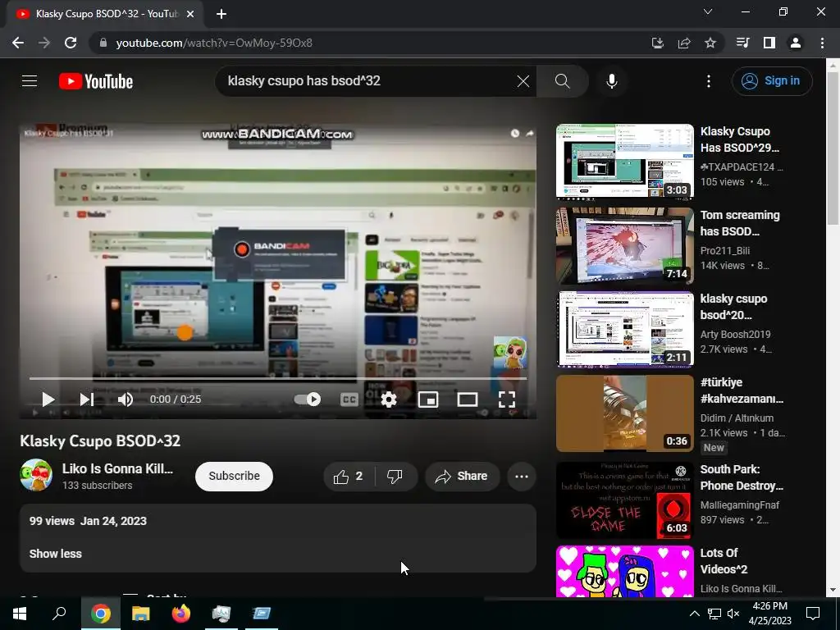This screenshot has width=840, height=630.
Task: Open the Chrome three-dot menu
Action: coord(822,43)
